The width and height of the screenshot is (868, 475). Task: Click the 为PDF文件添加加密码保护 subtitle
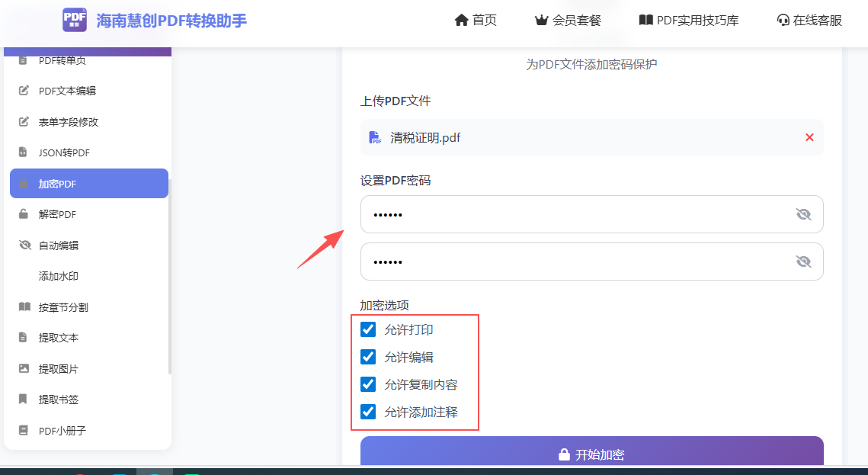591,64
